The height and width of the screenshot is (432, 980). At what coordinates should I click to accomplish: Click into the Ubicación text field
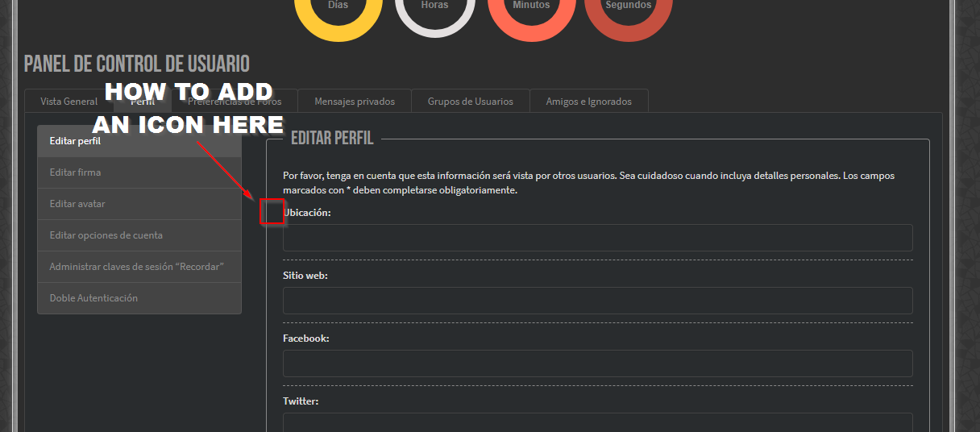597,238
